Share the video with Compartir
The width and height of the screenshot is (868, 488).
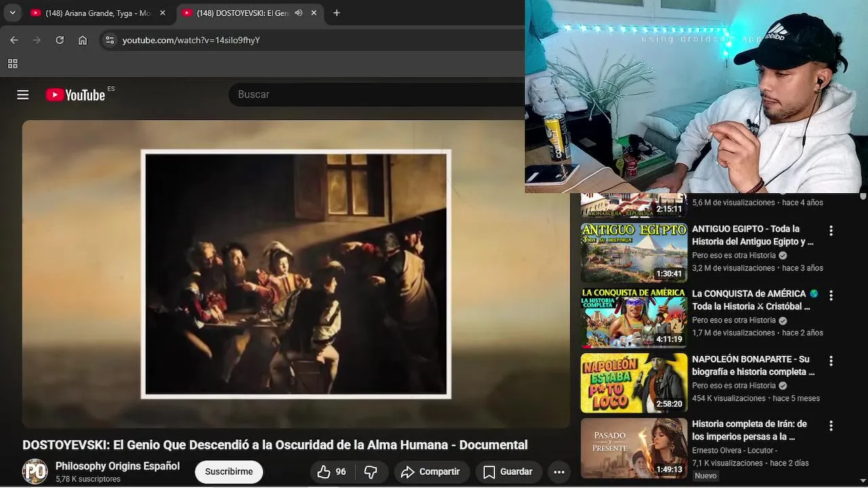tap(431, 472)
